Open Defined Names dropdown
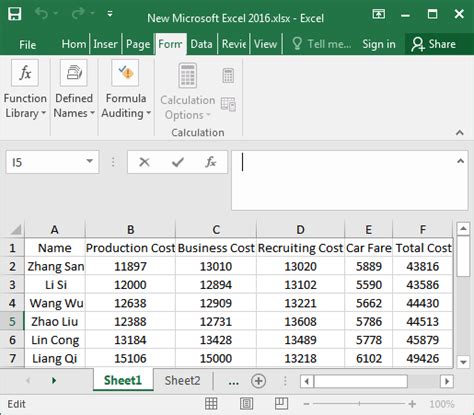The image size is (474, 415). 74,90
